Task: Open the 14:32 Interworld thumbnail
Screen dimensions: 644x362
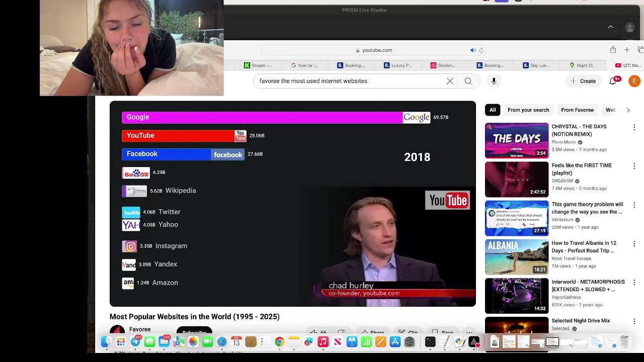Action: pyautogui.click(x=517, y=296)
